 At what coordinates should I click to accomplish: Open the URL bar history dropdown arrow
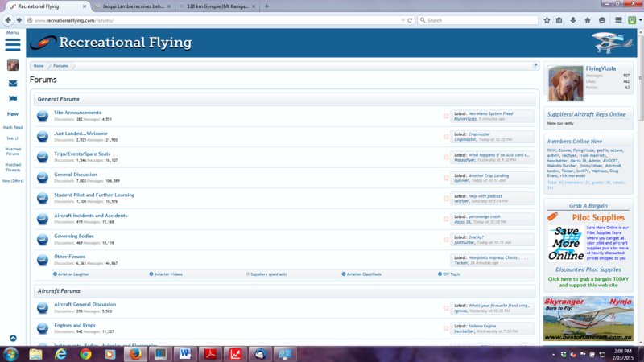click(x=402, y=20)
